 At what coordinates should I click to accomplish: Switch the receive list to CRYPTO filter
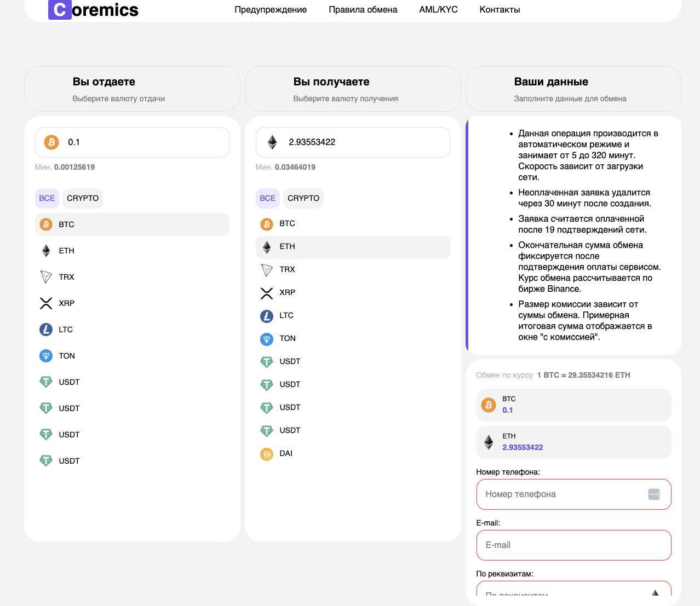(303, 198)
